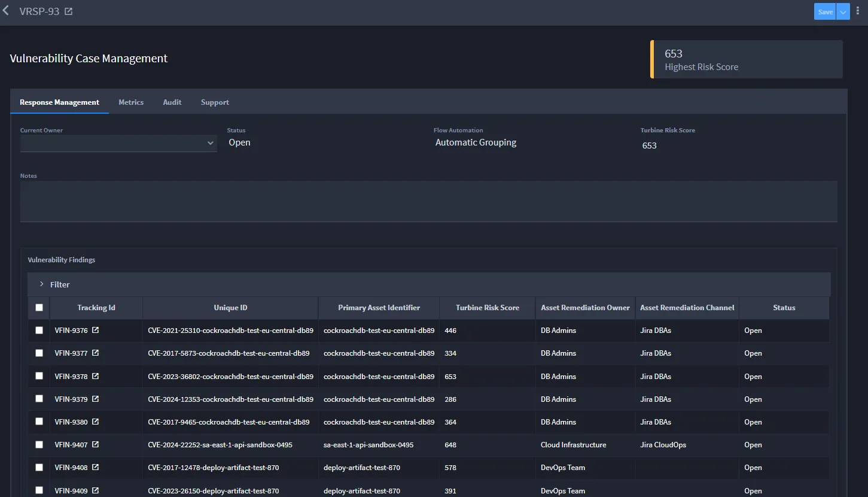Open the Current Owner dropdown

coord(118,143)
